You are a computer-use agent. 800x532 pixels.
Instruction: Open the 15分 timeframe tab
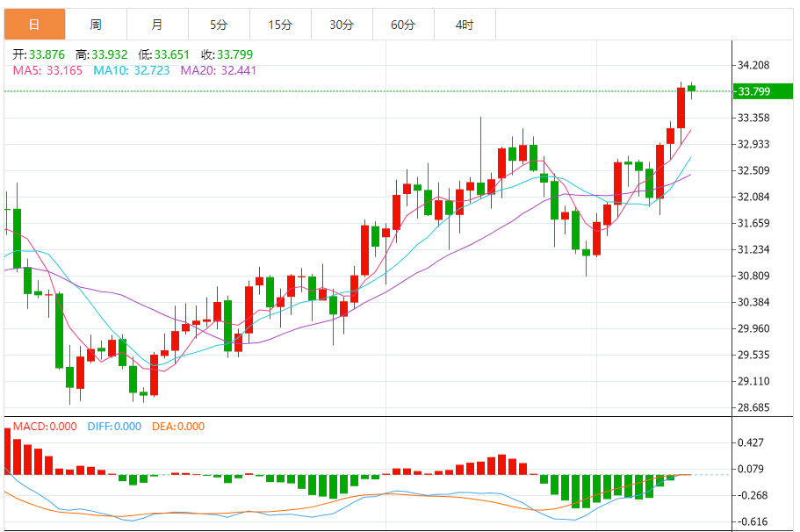point(280,24)
